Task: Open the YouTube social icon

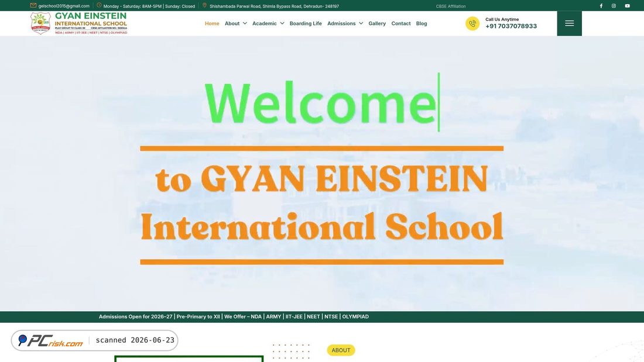Action: coord(627,6)
